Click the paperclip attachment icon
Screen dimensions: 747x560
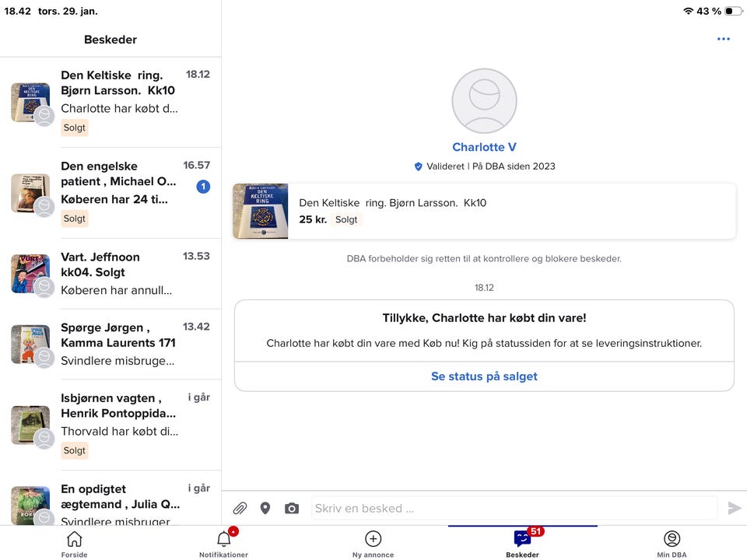pos(240,508)
